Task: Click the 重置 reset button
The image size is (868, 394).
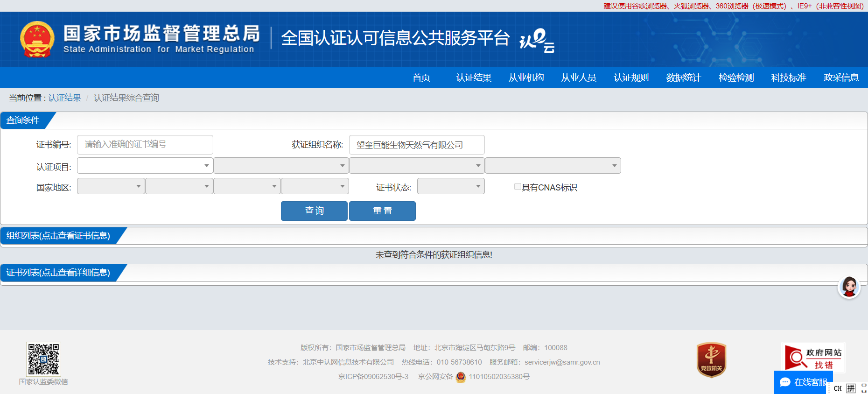Action: (382, 211)
